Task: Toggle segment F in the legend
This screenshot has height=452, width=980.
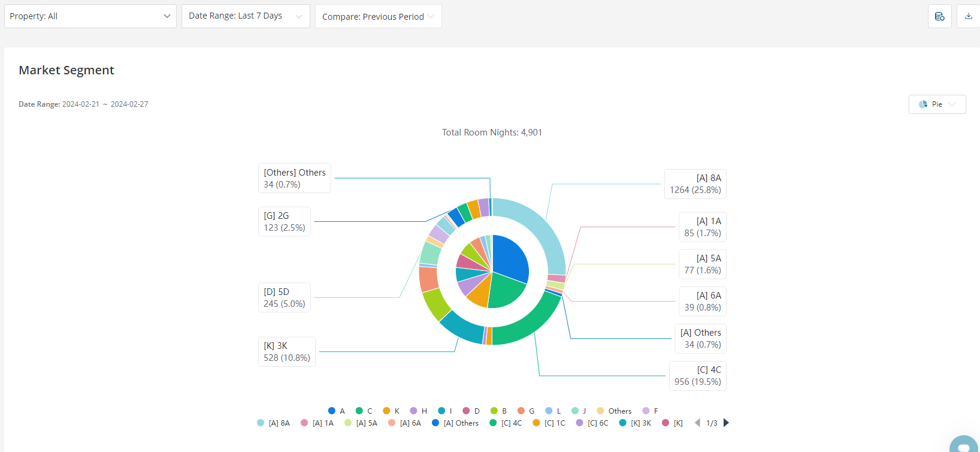Action: click(x=651, y=411)
